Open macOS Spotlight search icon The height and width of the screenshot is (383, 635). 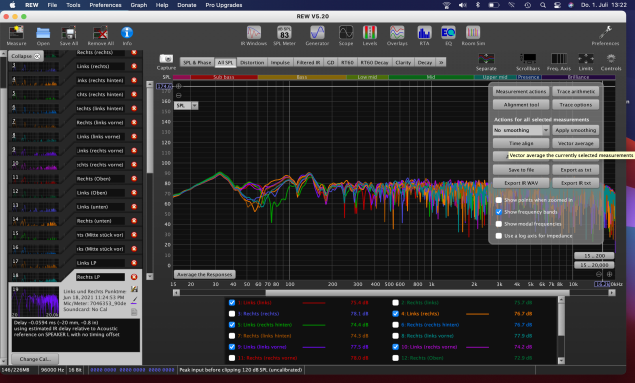pos(543,5)
